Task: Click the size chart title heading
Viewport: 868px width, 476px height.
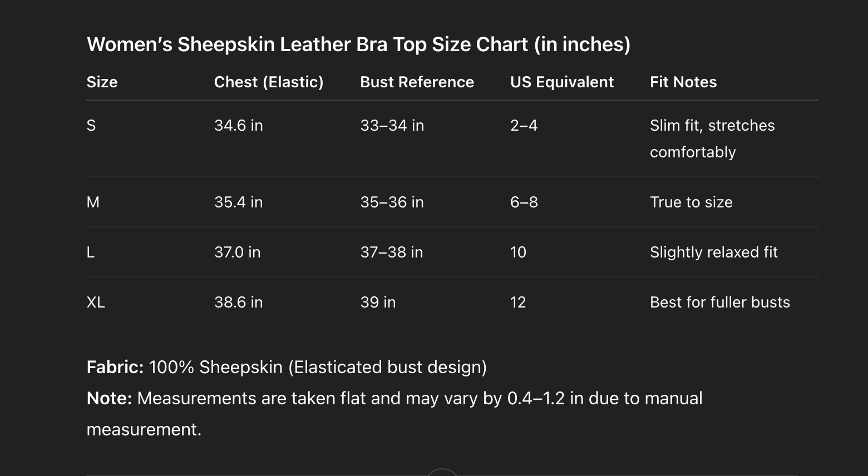Action: [x=358, y=44]
